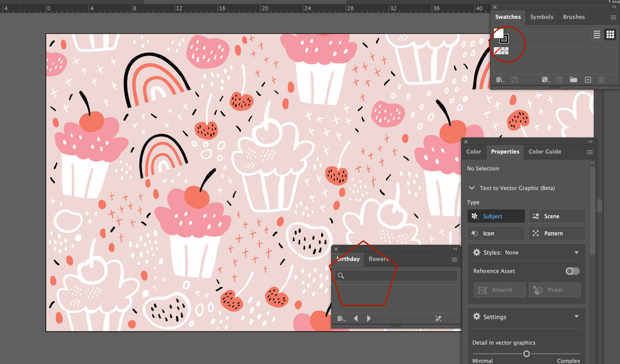Choose Pattern as graphic type

[x=557, y=234]
